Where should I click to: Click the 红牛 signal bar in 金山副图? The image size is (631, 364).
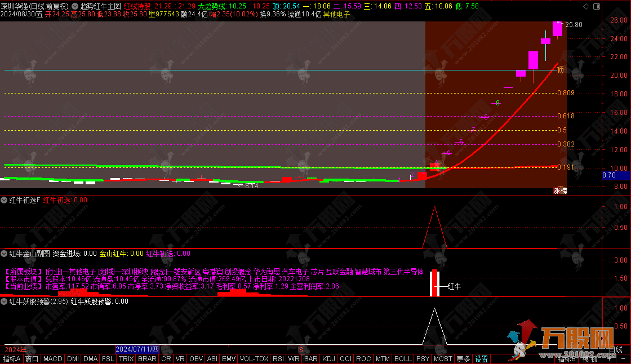(x=434, y=283)
